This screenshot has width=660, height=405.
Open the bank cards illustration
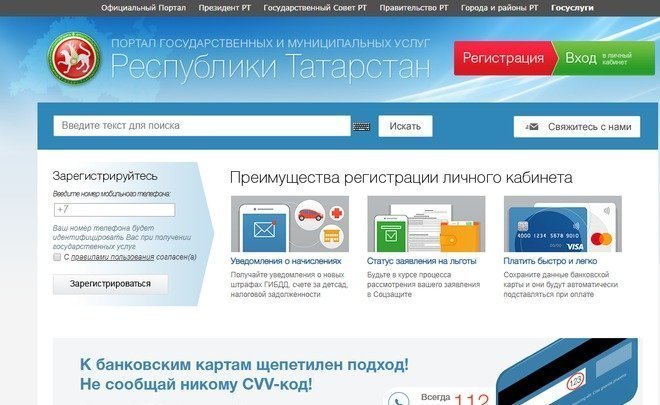pos(563,223)
